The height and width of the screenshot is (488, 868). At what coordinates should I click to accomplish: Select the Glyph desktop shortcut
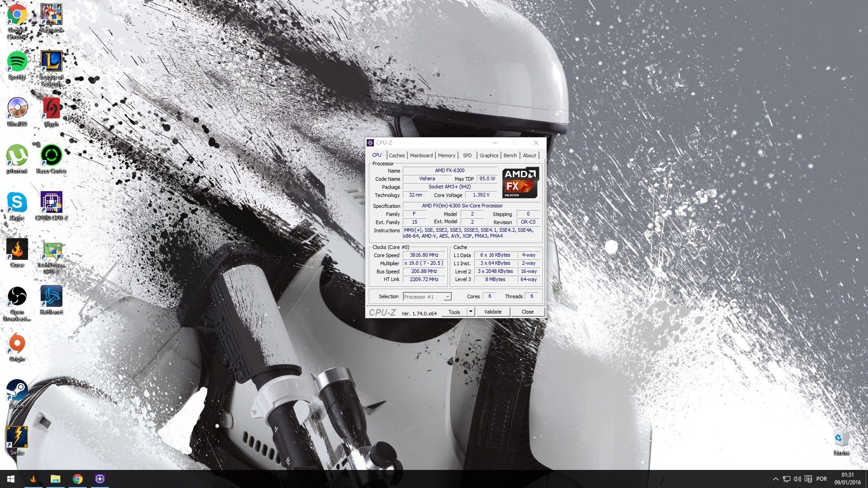(x=51, y=112)
